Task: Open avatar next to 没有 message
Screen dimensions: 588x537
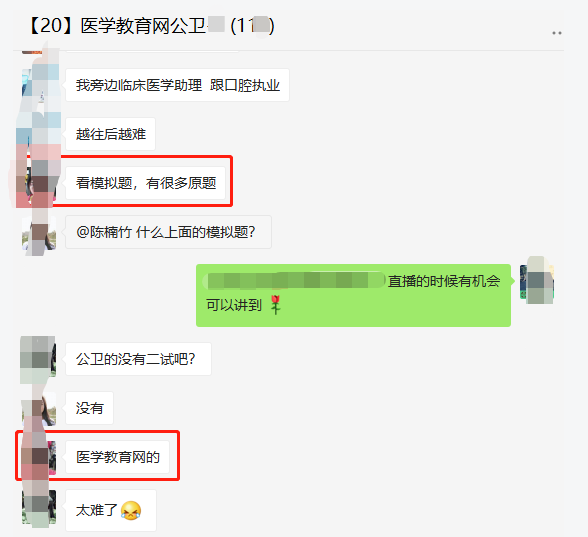Action: pos(39,408)
